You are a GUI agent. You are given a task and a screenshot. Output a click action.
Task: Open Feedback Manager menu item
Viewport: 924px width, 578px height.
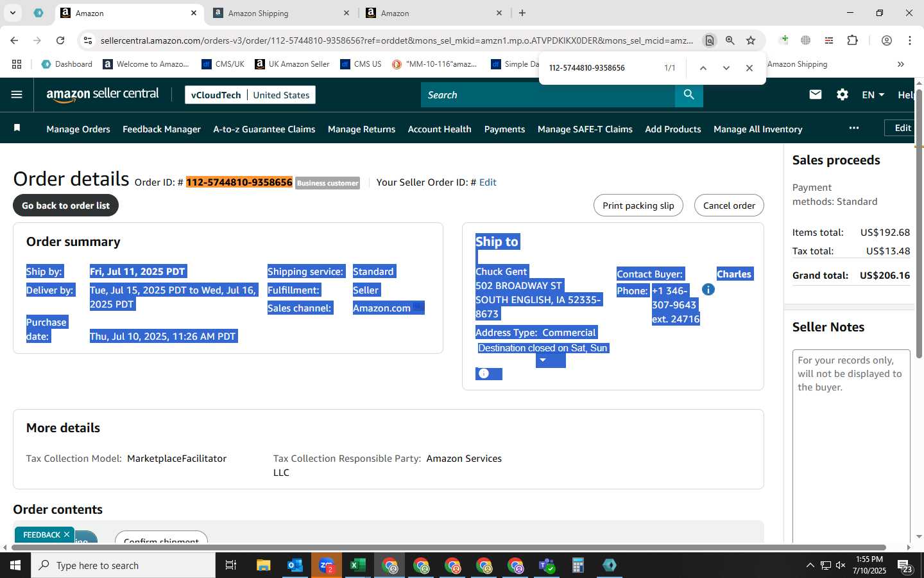pos(162,129)
